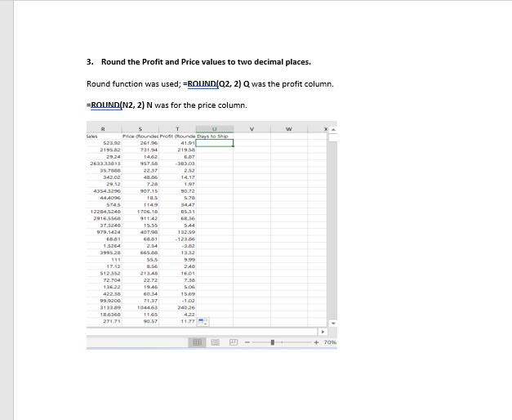Select cell with value 3133.89
512x420 pixels.
click(x=105, y=307)
